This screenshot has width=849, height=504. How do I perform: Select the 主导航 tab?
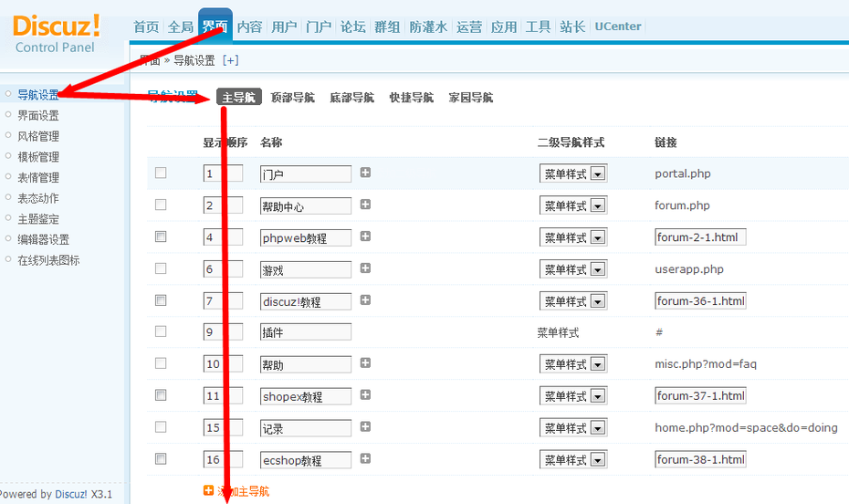coord(239,97)
